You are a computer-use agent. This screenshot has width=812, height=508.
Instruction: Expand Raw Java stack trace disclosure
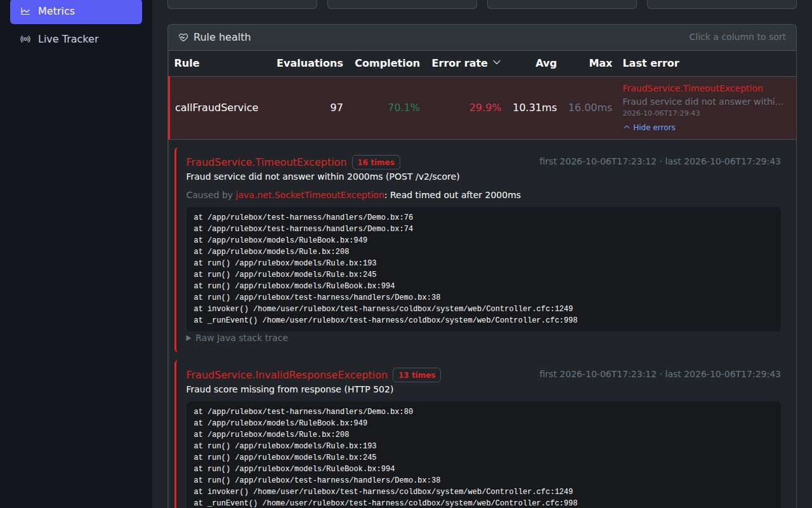(x=237, y=338)
